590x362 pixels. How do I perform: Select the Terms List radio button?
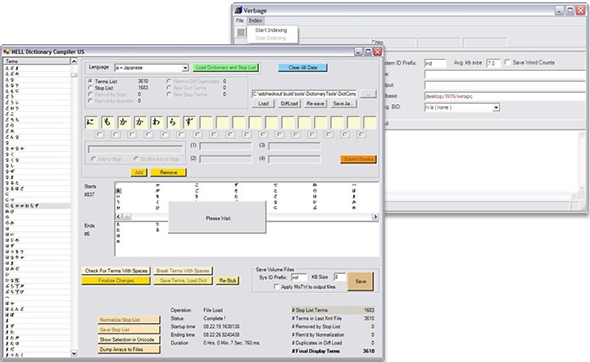(x=90, y=81)
